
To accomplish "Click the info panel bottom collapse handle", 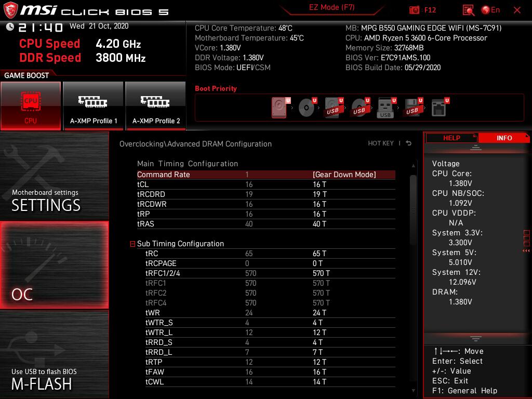I will (476, 339).
